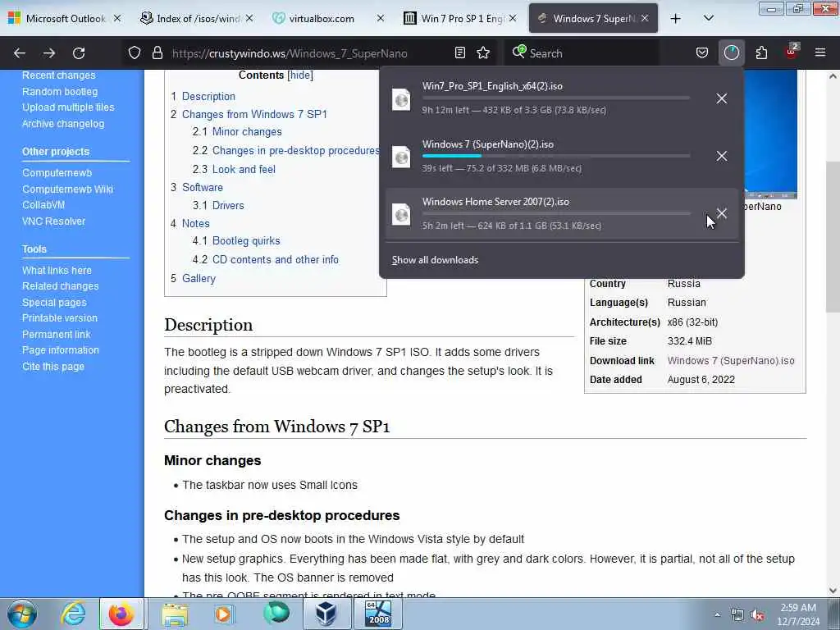Click Win7_Pro_SP1 download file icon

click(401, 99)
